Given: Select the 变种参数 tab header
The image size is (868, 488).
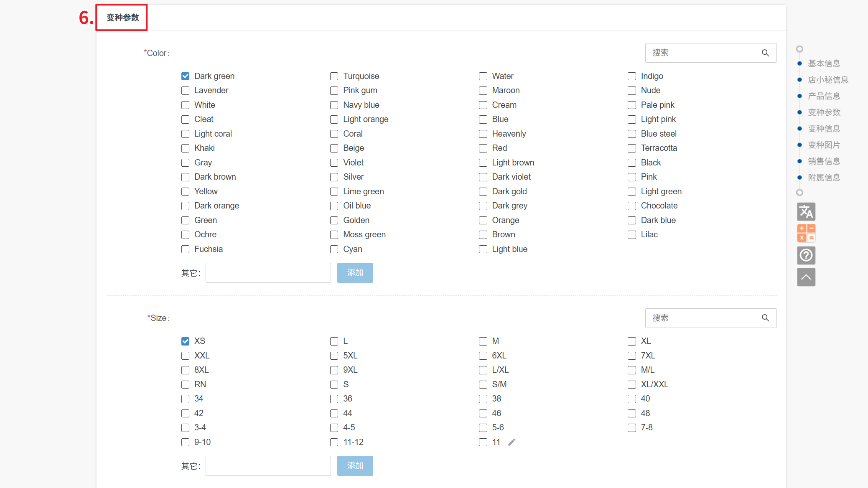Looking at the screenshot, I should click(122, 18).
